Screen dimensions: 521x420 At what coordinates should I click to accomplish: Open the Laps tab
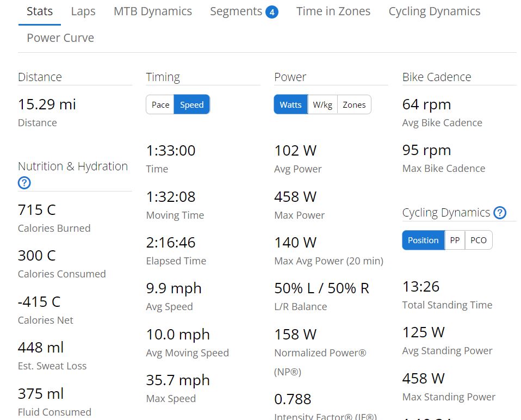click(83, 11)
